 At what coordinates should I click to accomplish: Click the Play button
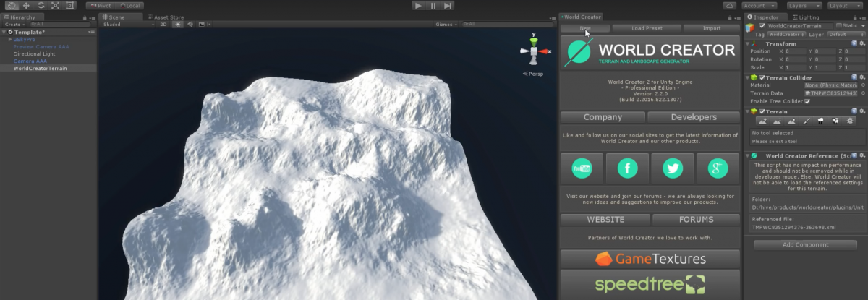coord(419,5)
